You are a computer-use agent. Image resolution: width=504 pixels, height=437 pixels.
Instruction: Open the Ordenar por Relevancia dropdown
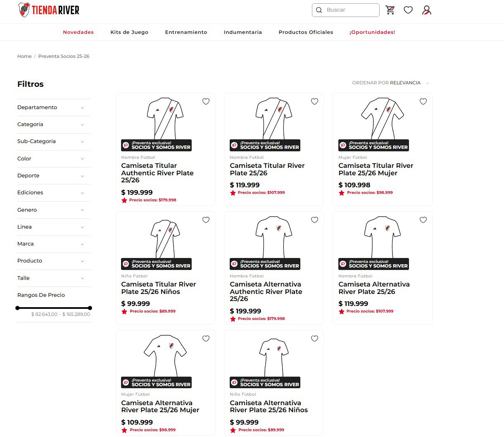pyautogui.click(x=390, y=83)
